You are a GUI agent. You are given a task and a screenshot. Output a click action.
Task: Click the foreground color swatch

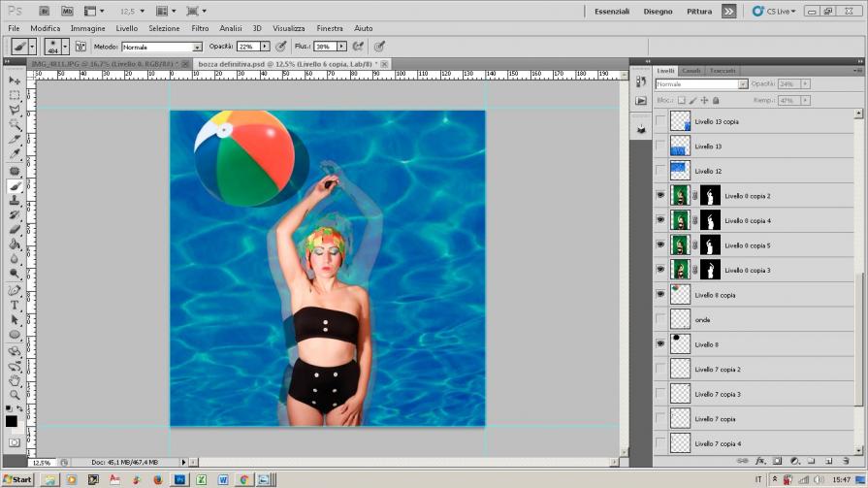pyautogui.click(x=11, y=421)
